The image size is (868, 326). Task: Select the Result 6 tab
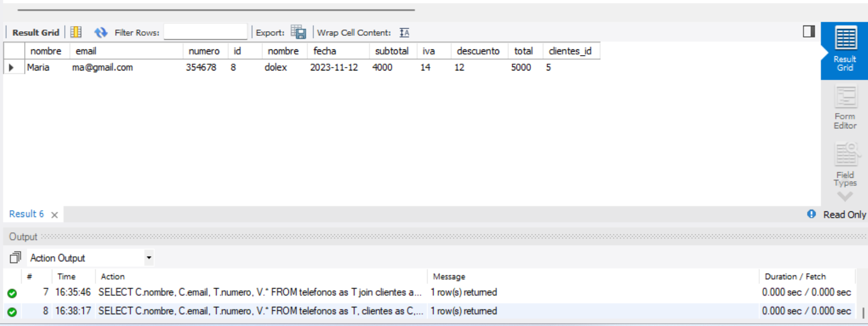pos(27,214)
